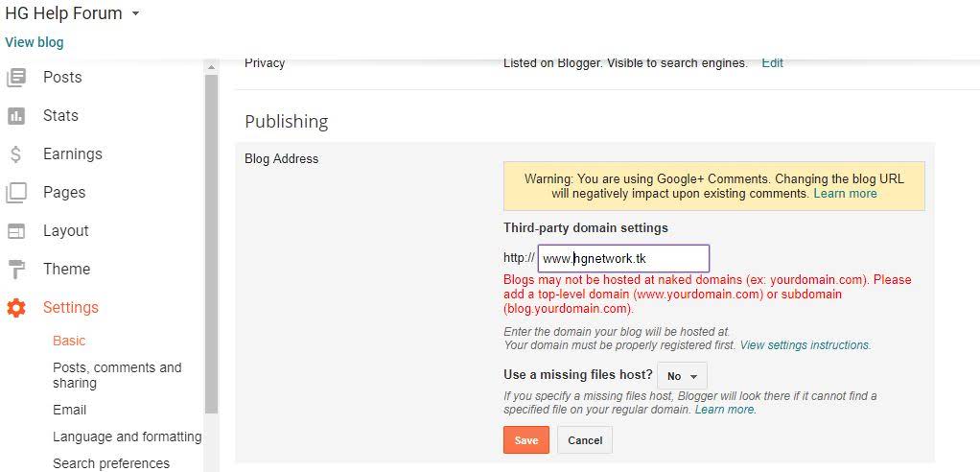Click the Use a missing files host label
Viewport: 980px width, 472px height.
click(578, 375)
